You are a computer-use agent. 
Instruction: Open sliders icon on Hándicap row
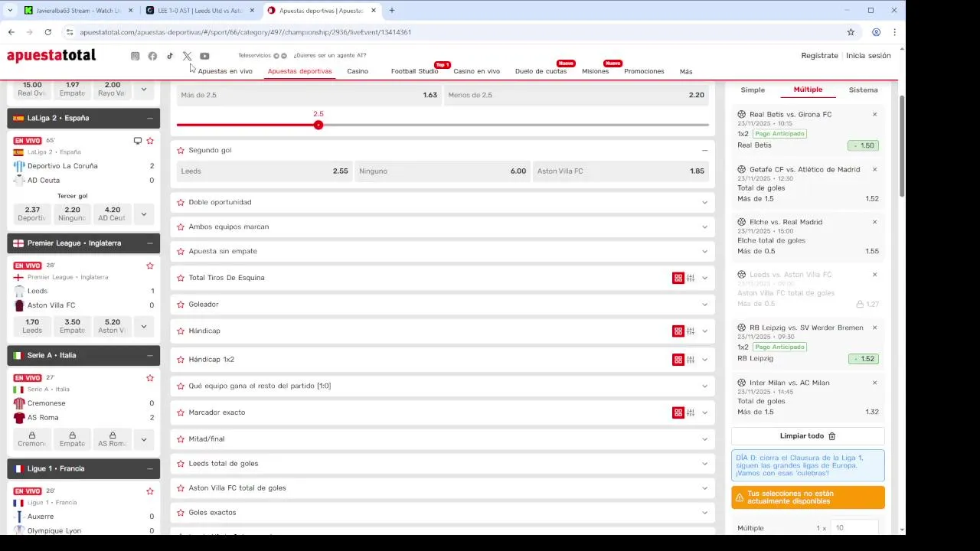click(x=691, y=331)
